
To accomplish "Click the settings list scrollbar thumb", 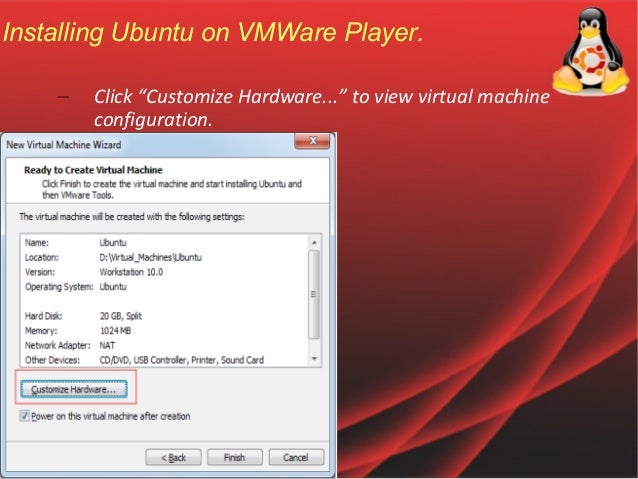I will click(x=314, y=294).
